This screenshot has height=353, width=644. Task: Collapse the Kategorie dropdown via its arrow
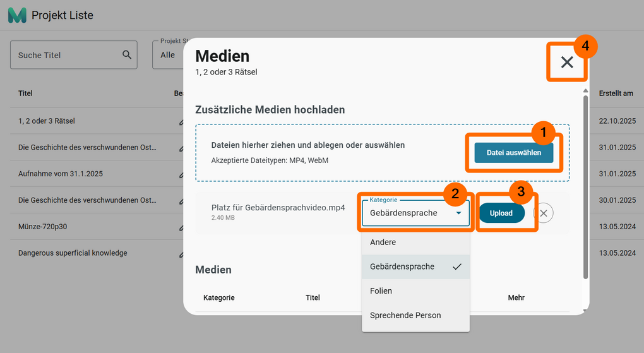[x=459, y=213]
